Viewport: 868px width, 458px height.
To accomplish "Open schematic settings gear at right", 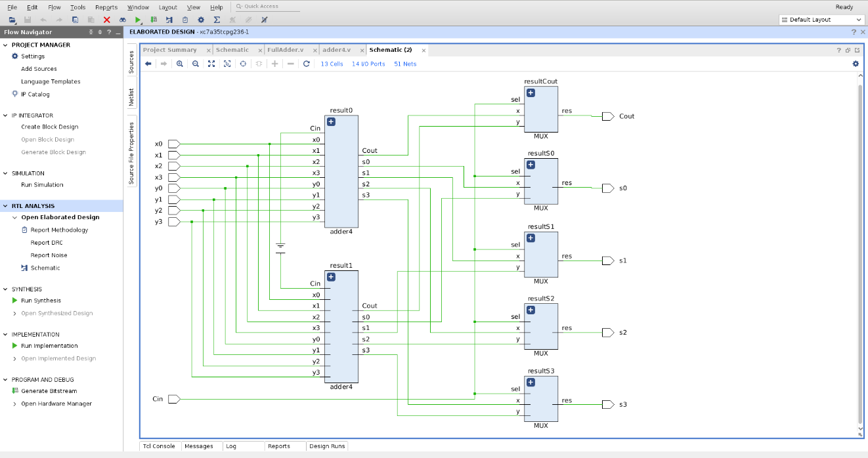I will pos(856,64).
